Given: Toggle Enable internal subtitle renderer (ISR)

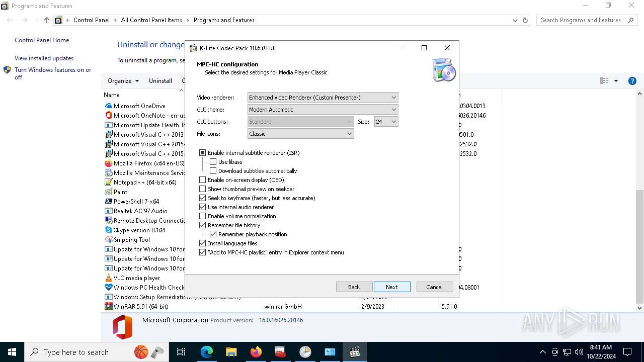Looking at the screenshot, I should 203,153.
